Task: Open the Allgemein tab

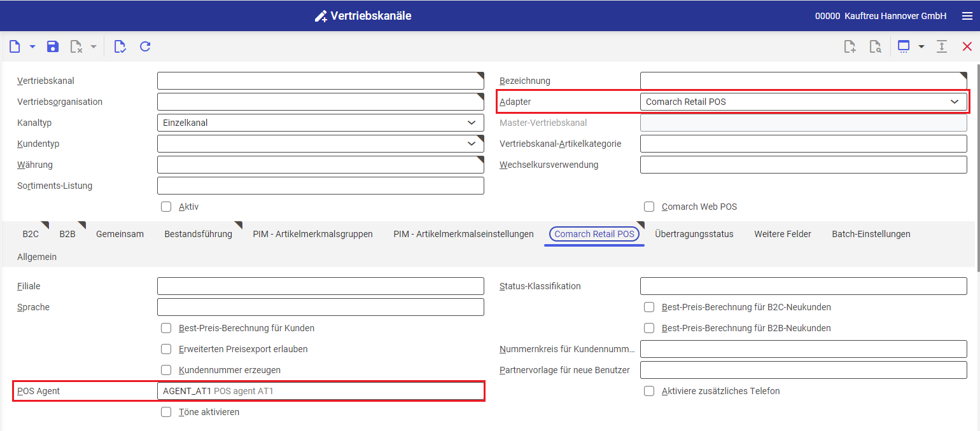Action: click(x=37, y=257)
